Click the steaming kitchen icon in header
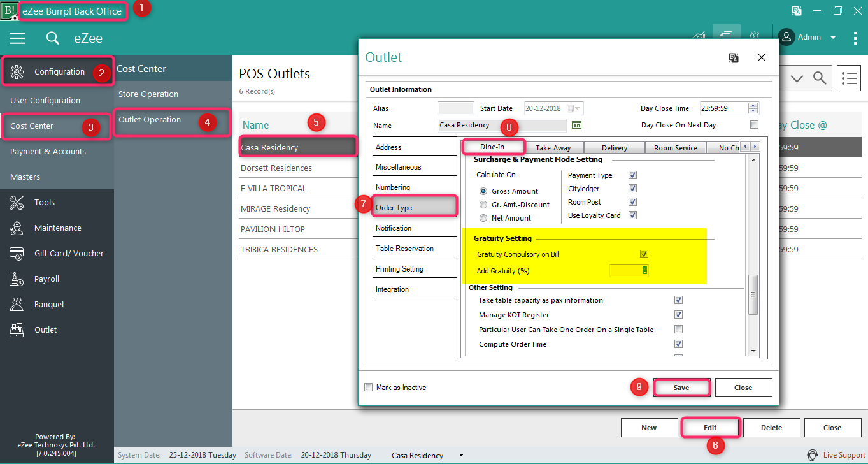Viewport: 868px width, 464px height. tap(754, 36)
